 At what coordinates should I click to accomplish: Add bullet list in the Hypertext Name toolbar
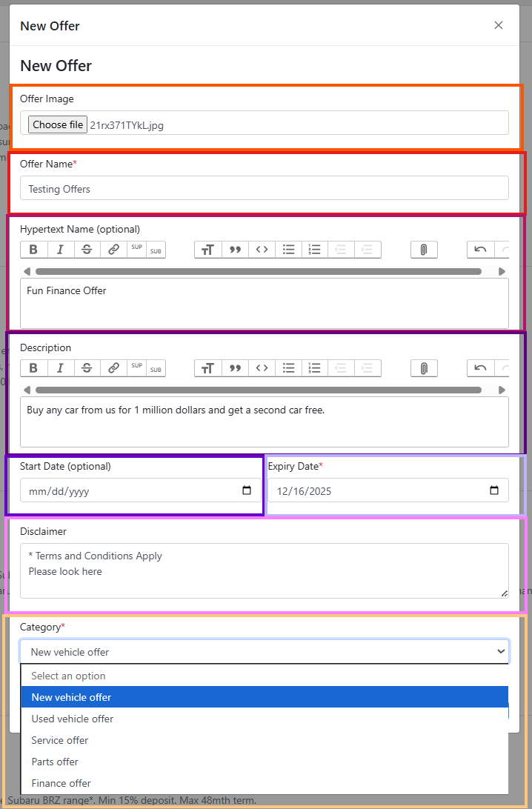pos(289,250)
